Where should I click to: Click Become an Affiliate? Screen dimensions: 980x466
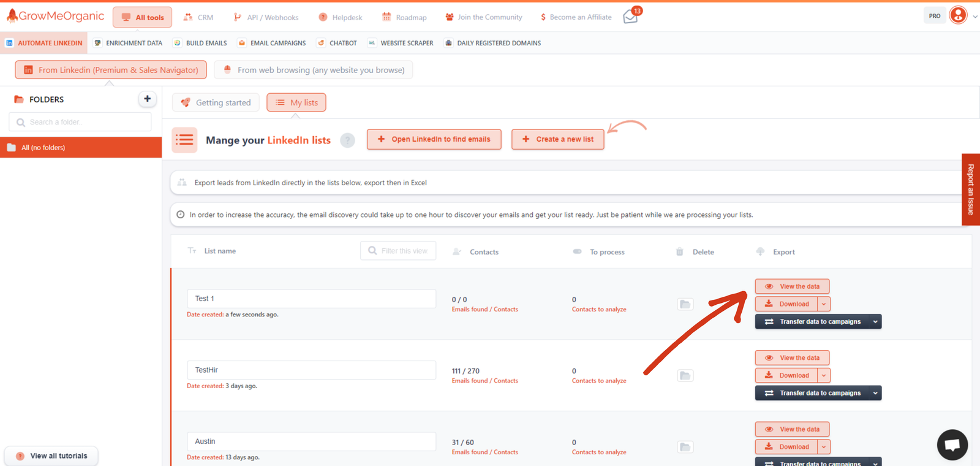576,17
